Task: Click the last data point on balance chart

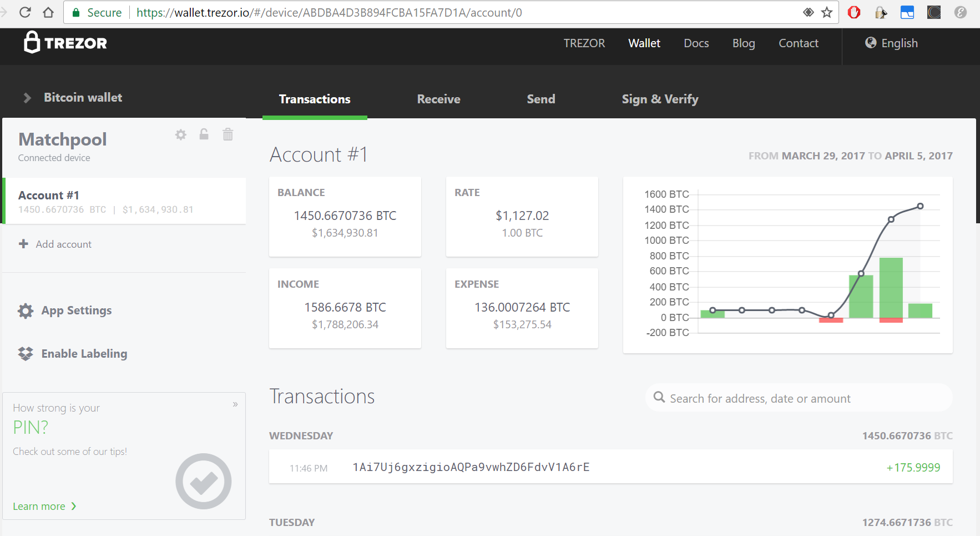Action: [920, 206]
